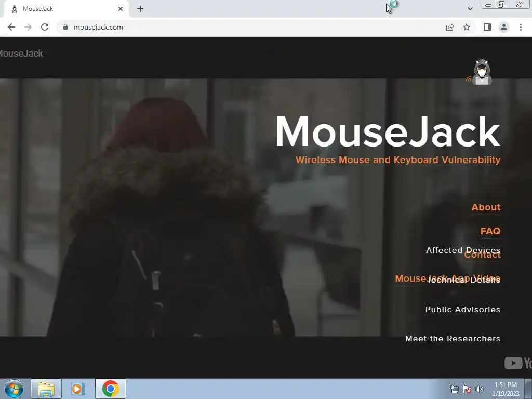Share this page icon
This screenshot has width=532, height=399.
pyautogui.click(x=450, y=27)
